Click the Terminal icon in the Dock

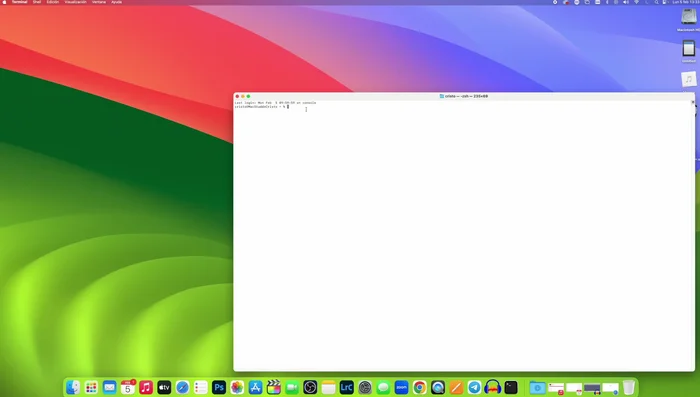(511, 387)
